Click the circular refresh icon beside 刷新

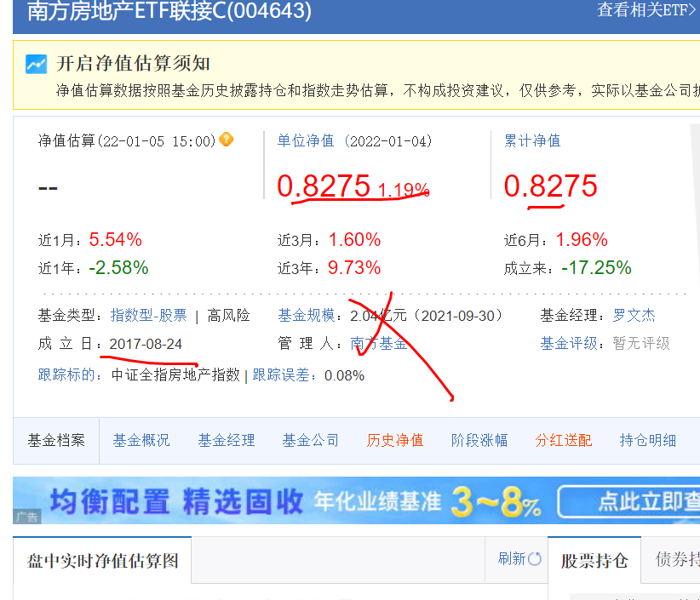(535, 559)
